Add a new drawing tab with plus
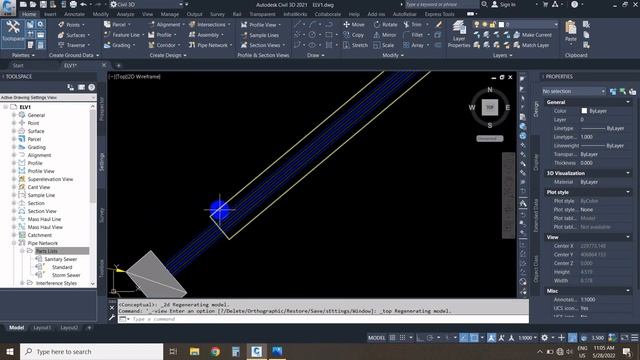 point(118,65)
